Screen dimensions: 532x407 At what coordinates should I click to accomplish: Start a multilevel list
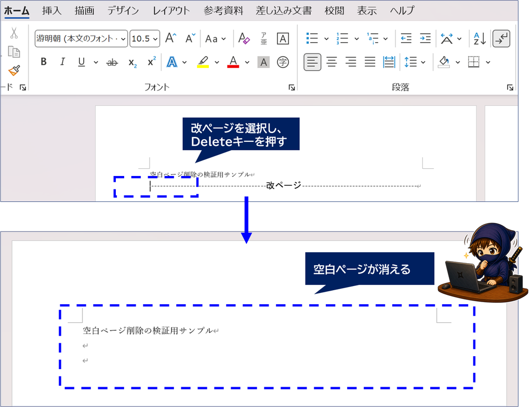(373, 38)
